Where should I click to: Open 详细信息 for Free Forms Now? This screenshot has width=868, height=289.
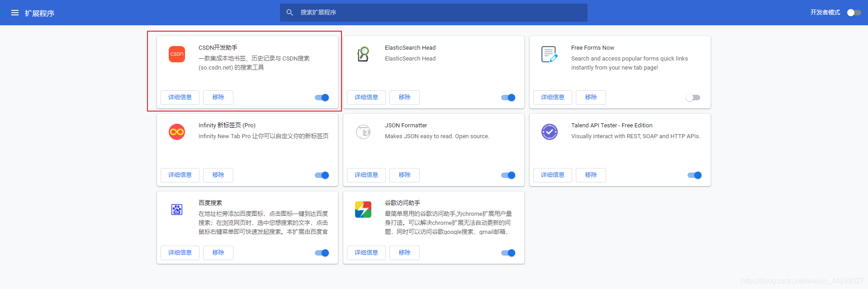point(553,98)
